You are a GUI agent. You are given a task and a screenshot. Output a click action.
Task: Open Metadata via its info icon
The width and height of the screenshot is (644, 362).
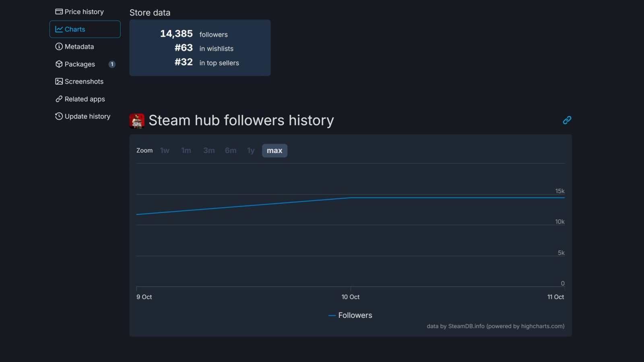tap(59, 47)
